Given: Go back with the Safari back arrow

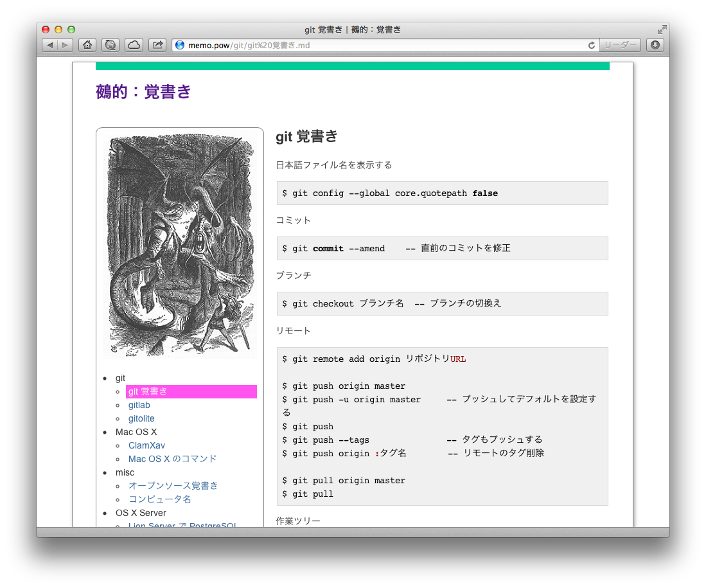Looking at the screenshot, I should point(50,45).
